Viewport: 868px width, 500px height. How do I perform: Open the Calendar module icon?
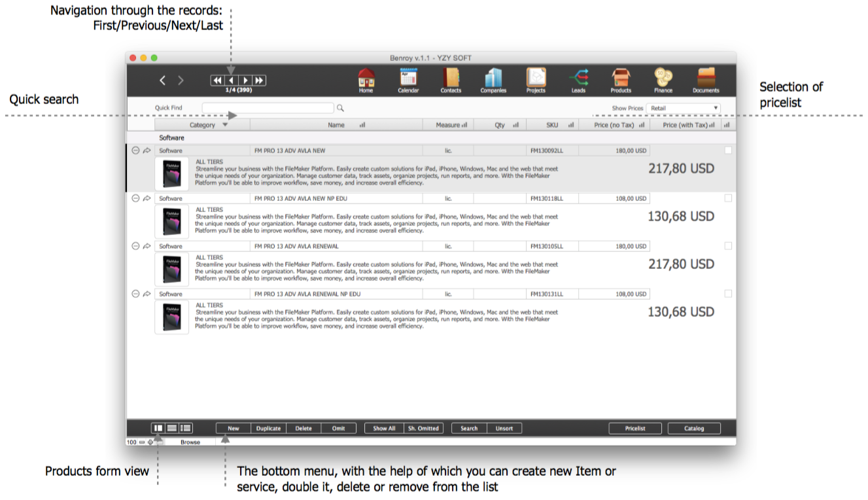click(x=408, y=79)
